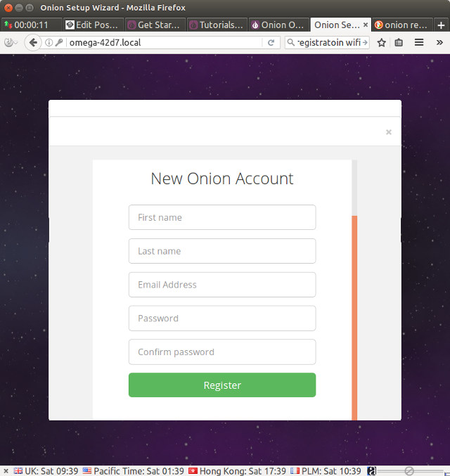
Task: Switch to the Get Started tab
Action: pos(155,25)
